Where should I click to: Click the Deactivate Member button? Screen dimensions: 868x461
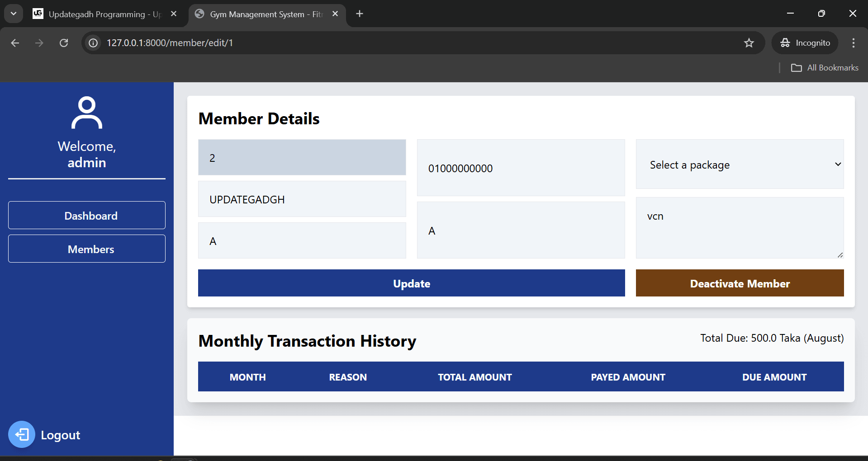[x=739, y=283]
